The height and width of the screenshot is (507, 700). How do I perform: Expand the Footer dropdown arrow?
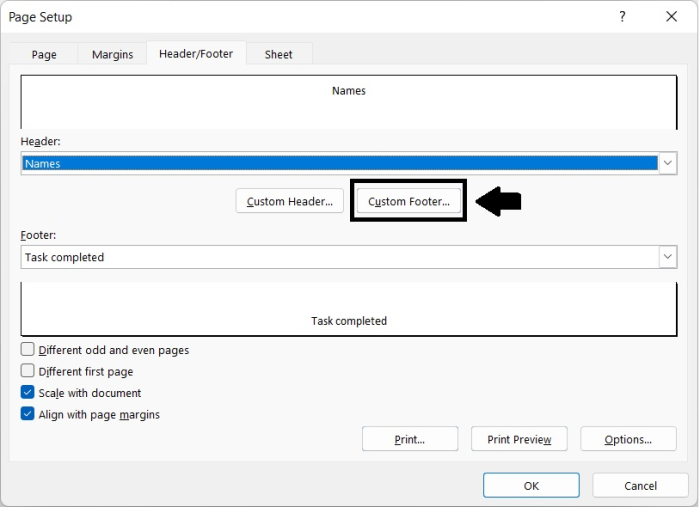click(x=668, y=257)
